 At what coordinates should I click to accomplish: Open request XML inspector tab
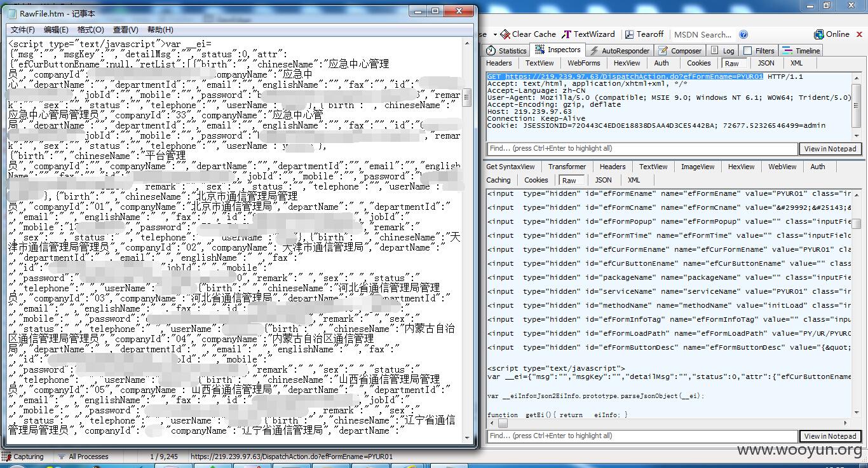pos(797,63)
